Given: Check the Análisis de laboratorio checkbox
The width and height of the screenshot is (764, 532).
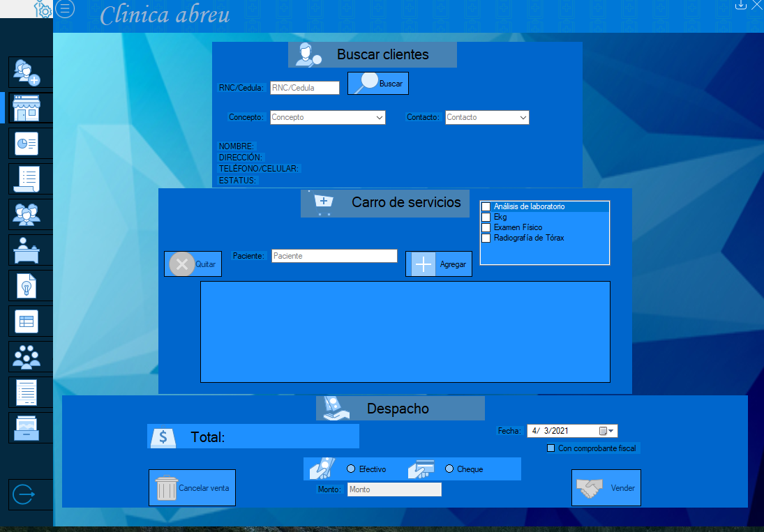Looking at the screenshot, I should tap(486, 207).
